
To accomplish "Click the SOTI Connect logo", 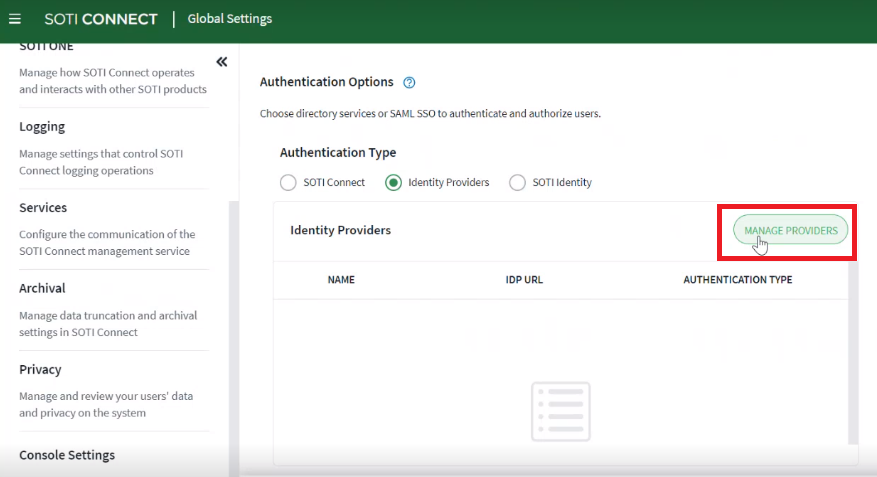I will 101,19.
